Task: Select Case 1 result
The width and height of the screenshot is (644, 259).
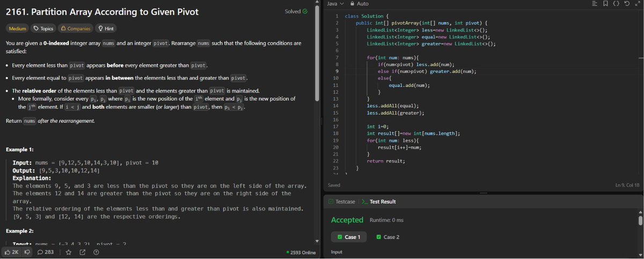Action: [349, 237]
